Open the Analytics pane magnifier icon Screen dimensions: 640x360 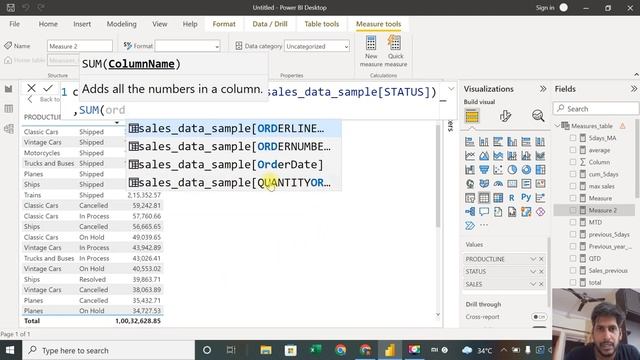538,116
